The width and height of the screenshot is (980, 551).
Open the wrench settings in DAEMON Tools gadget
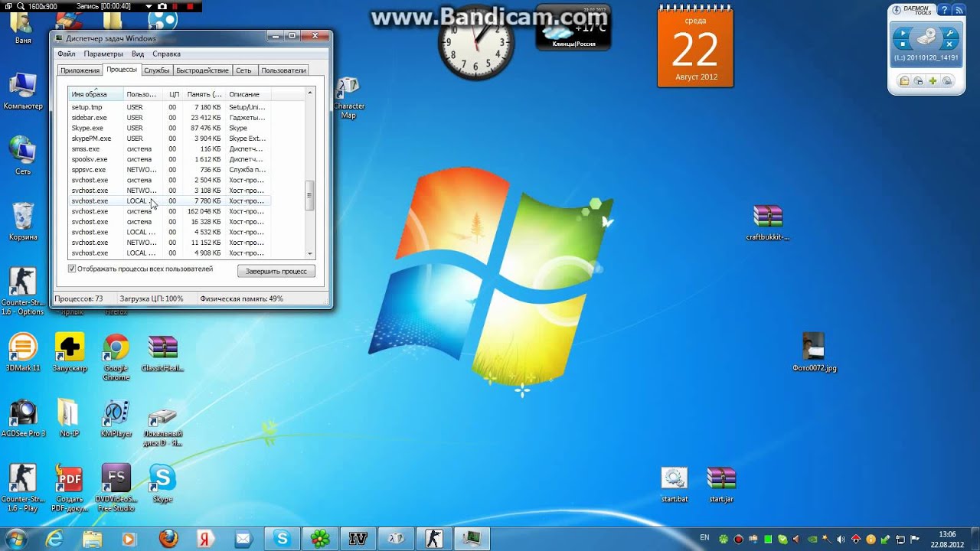pos(949,33)
